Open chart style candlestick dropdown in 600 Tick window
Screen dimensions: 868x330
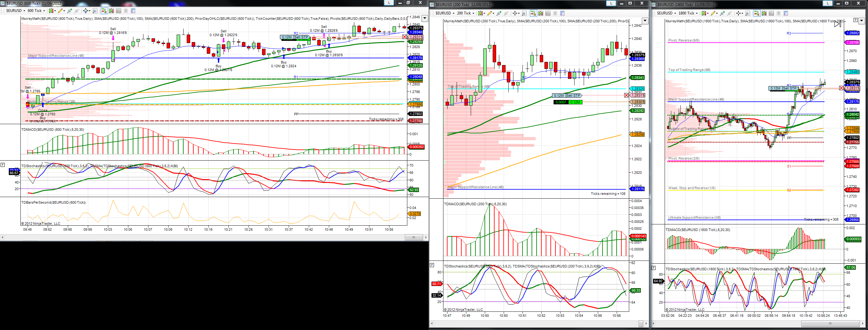(x=52, y=11)
